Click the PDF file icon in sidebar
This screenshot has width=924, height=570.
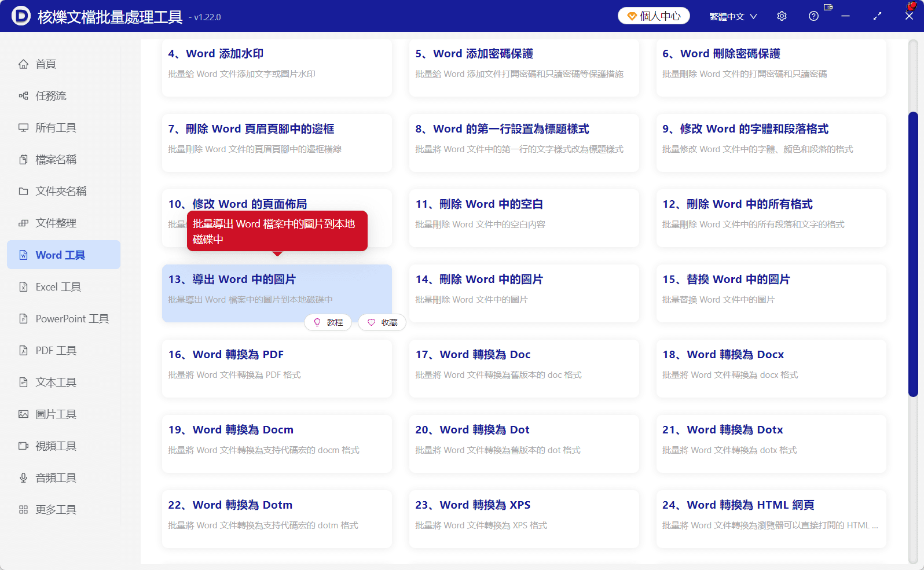[23, 351]
